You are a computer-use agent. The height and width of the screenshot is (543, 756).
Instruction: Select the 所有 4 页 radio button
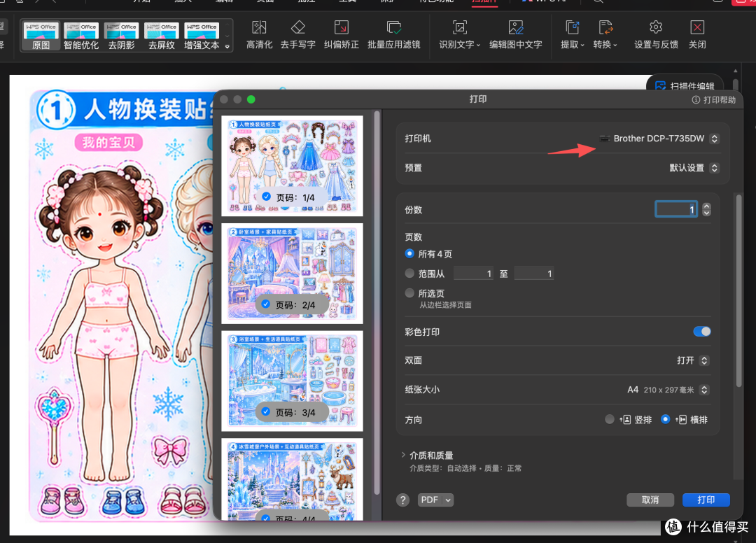[409, 253]
